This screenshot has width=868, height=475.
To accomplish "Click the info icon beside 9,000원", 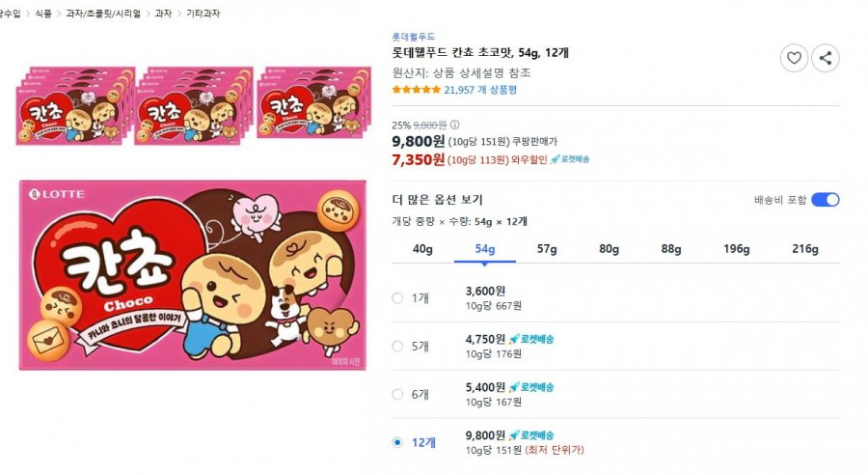I will tap(454, 125).
